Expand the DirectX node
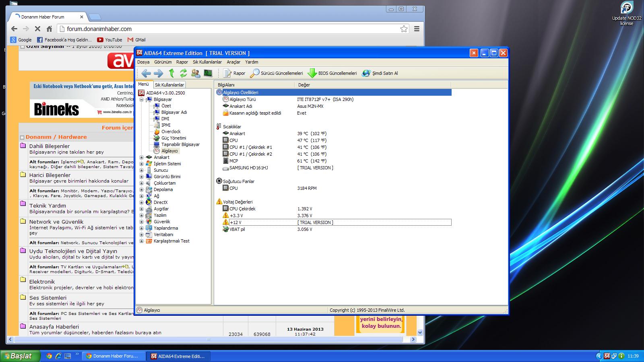 [141, 202]
